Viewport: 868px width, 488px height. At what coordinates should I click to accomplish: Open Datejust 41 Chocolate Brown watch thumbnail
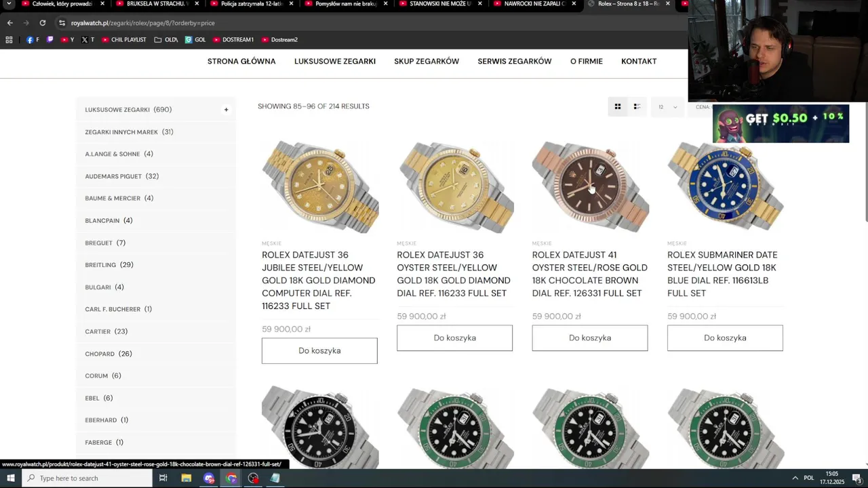pyautogui.click(x=590, y=186)
